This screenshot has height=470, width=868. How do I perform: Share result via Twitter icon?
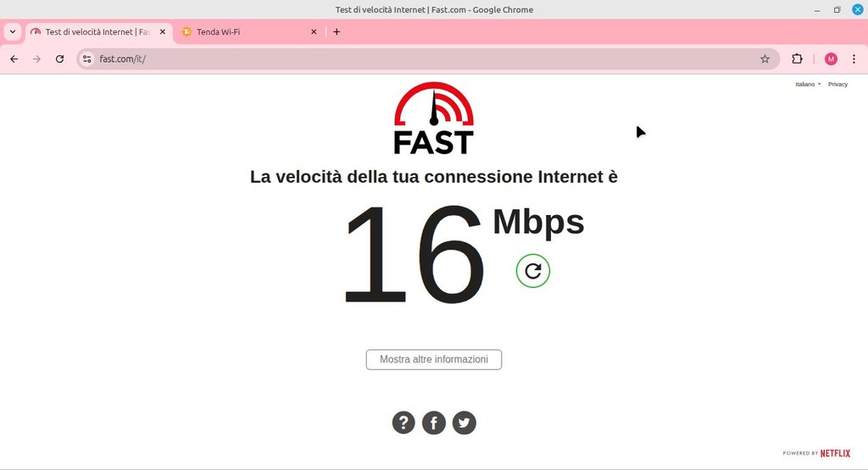tap(464, 423)
